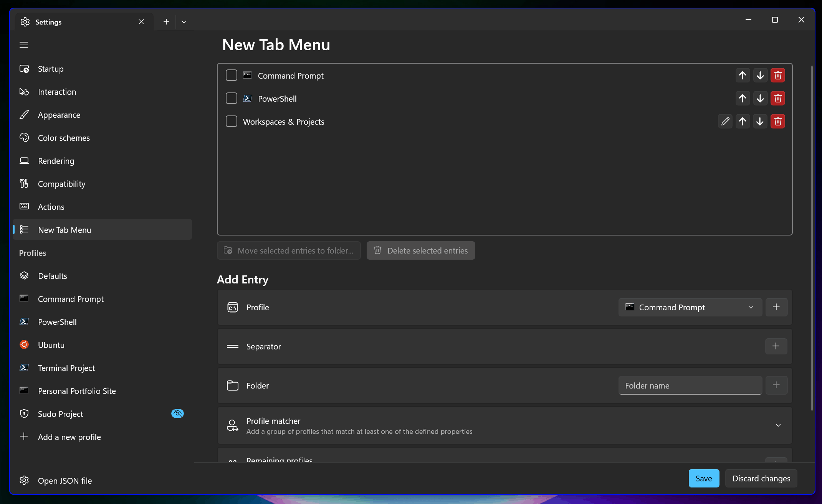This screenshot has width=822, height=504.
Task: Move Command Prompt entry down
Action: [x=760, y=76]
